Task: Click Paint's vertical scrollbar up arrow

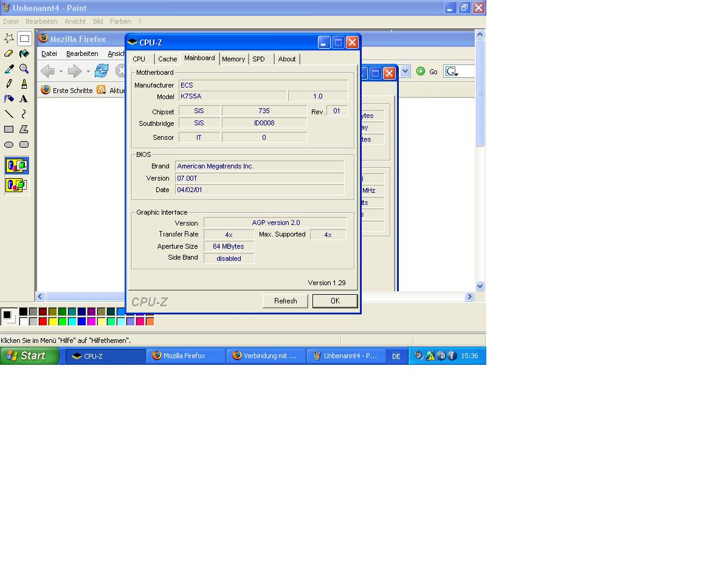Action: tap(480, 34)
